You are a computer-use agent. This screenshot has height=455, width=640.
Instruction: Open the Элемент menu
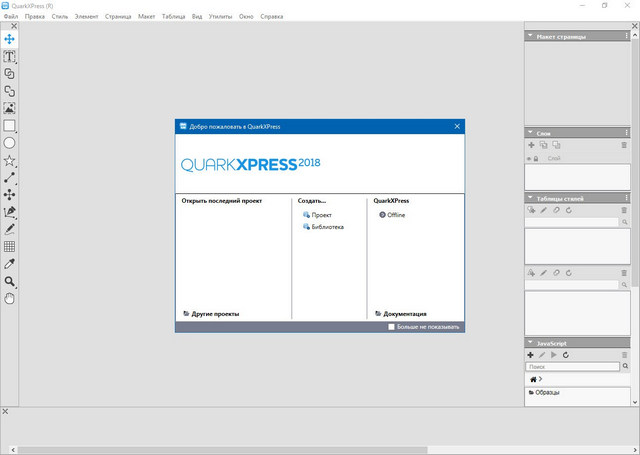tap(87, 17)
